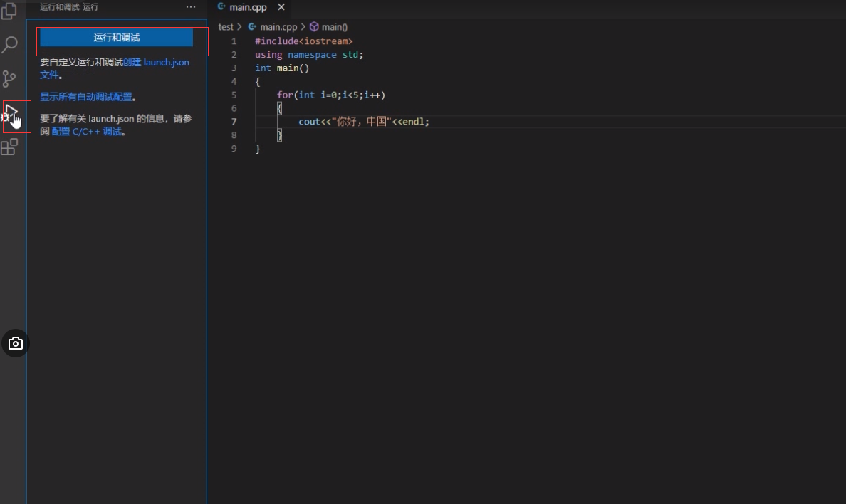846x504 pixels.
Task: Expand the main.cpp breadcrumb item
Action: 280,26
